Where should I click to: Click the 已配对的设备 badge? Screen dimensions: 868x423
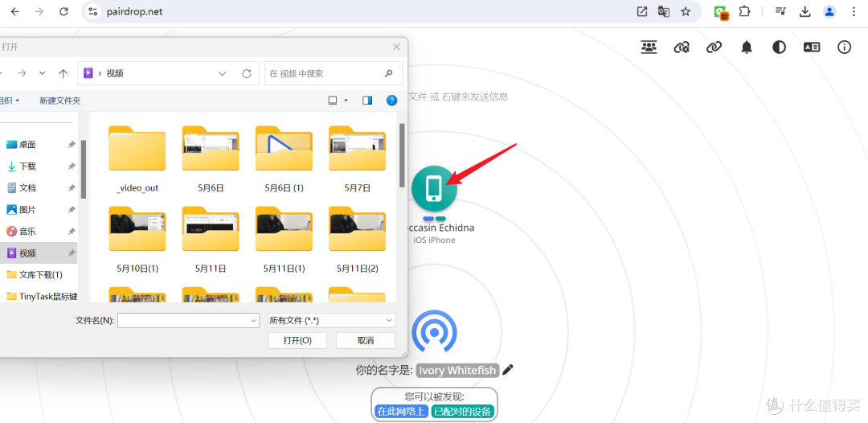click(x=462, y=412)
